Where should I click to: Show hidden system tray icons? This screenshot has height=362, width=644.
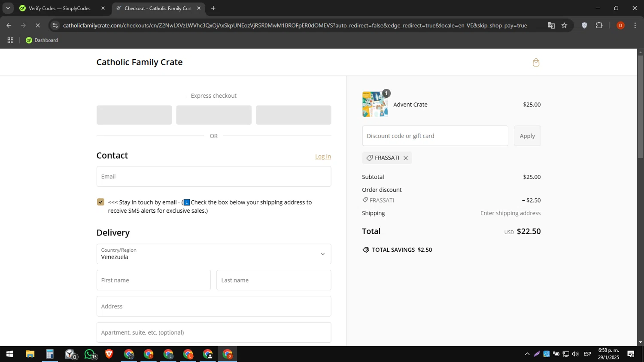point(527,354)
